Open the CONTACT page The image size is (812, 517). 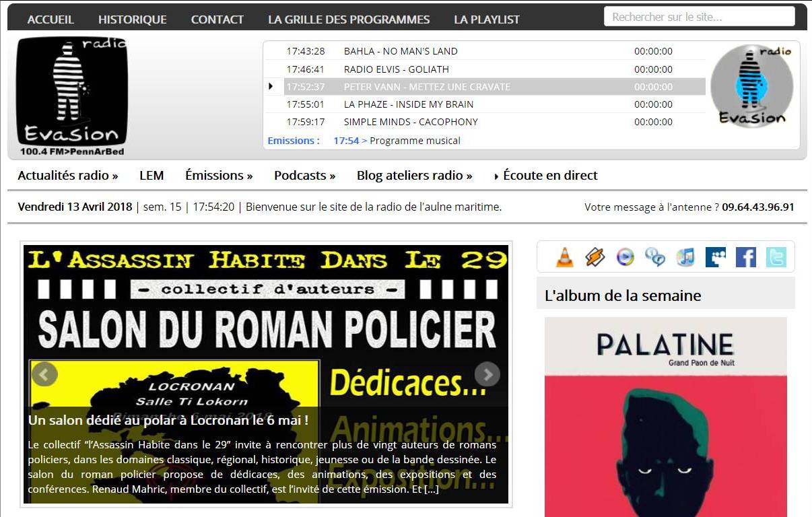(217, 20)
